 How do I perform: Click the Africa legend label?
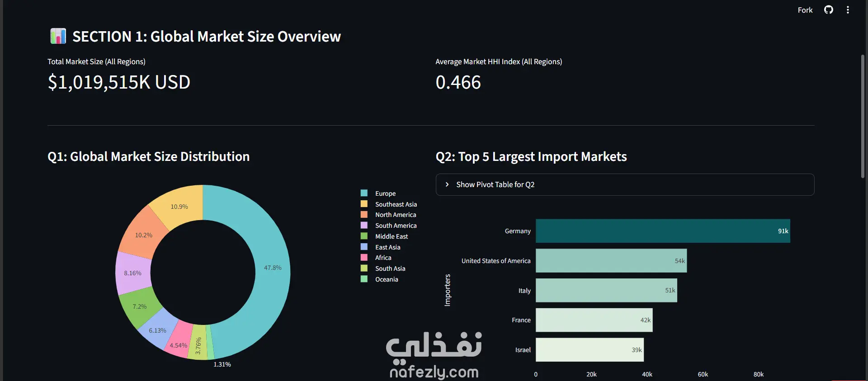[x=383, y=258]
